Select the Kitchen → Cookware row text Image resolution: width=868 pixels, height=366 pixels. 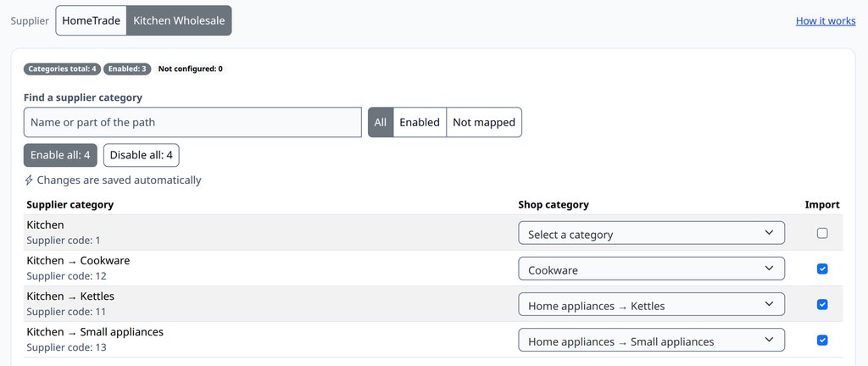click(x=78, y=260)
